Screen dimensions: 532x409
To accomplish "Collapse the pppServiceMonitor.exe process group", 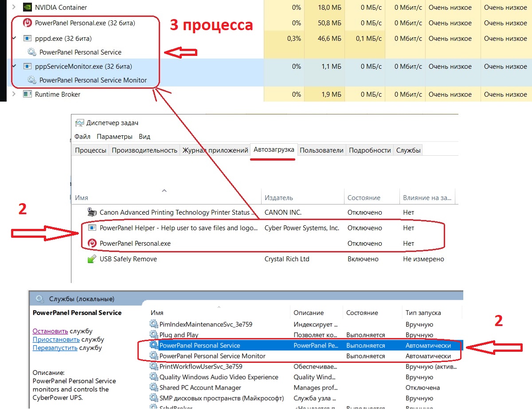I will point(14,66).
